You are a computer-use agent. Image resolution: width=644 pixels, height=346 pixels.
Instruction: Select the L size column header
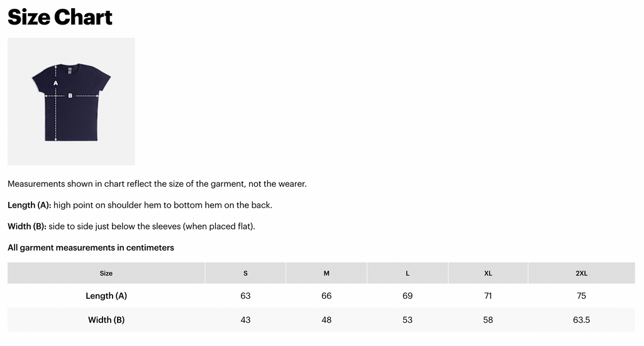408,273
